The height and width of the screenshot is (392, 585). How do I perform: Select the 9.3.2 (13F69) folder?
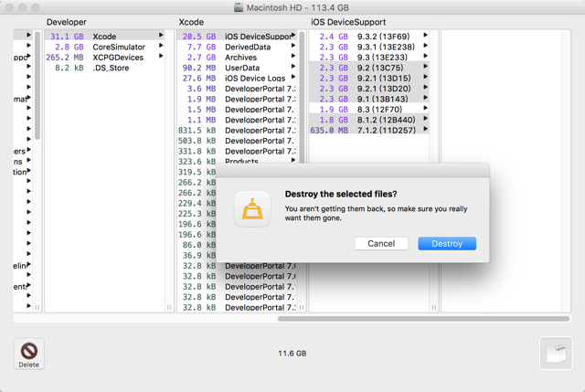[x=369, y=37]
